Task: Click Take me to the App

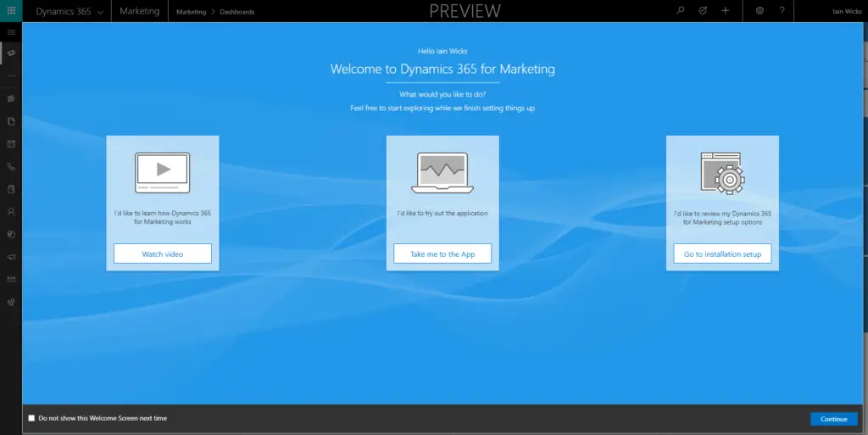Action: (442, 254)
